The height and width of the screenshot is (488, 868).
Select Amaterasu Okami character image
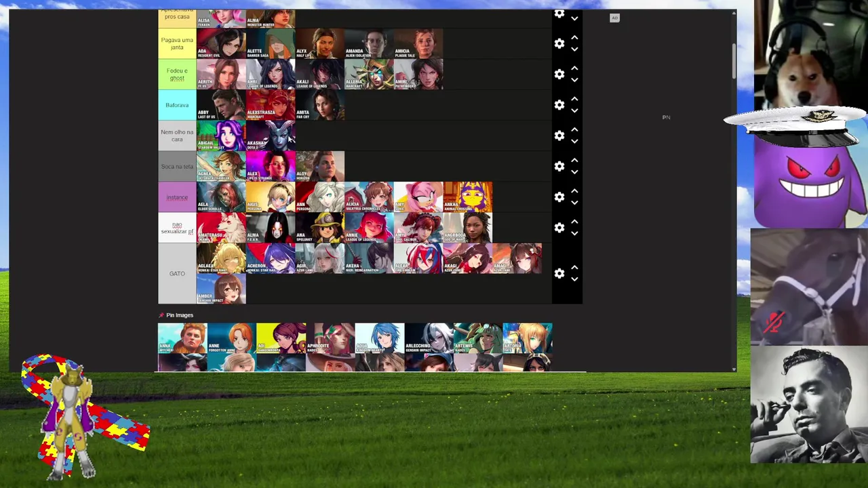pos(221,228)
